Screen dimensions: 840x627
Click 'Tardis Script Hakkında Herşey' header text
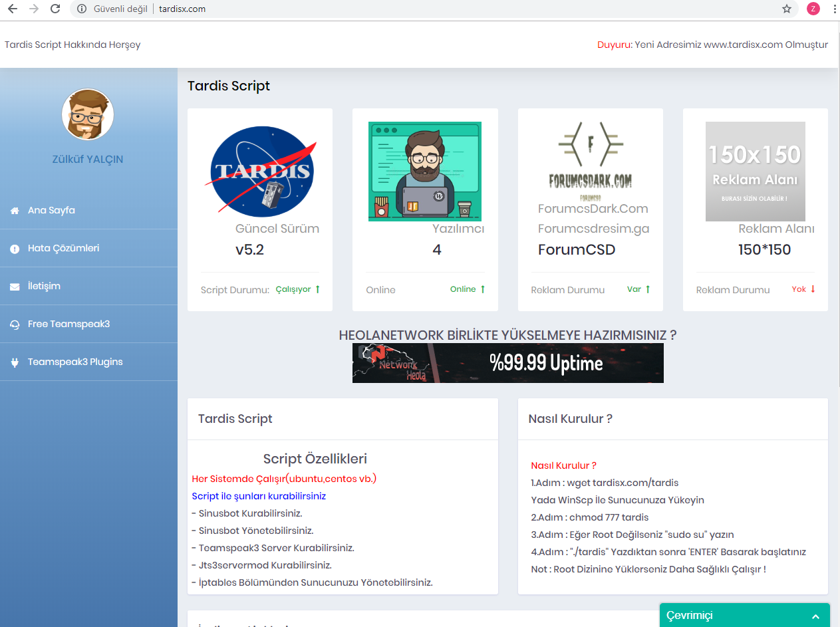(x=72, y=45)
